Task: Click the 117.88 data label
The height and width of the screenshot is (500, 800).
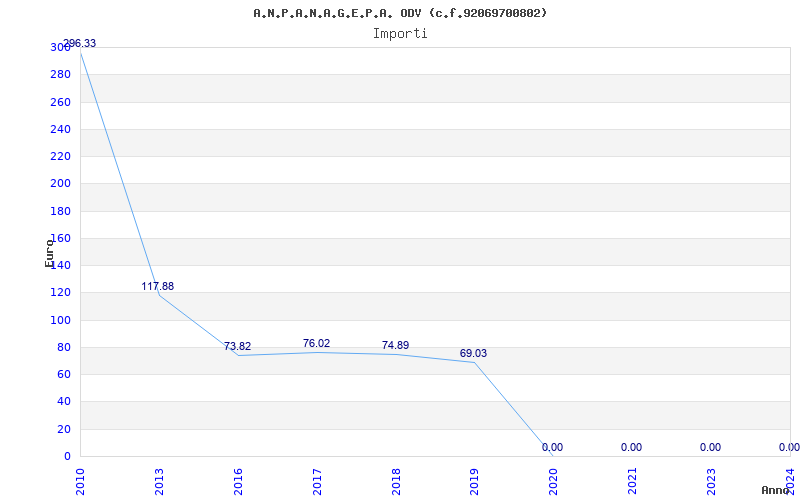Action: (x=158, y=286)
